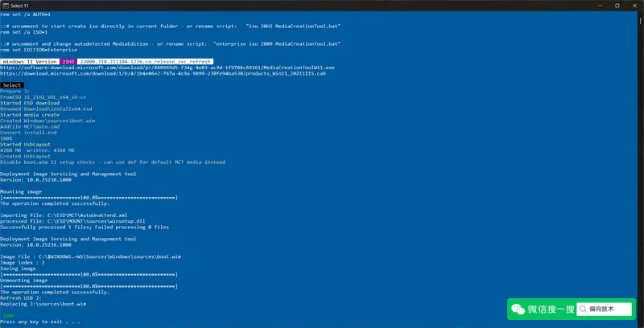Click the 'Refresh USB J:' line
The image size is (644, 328).
(21, 298)
